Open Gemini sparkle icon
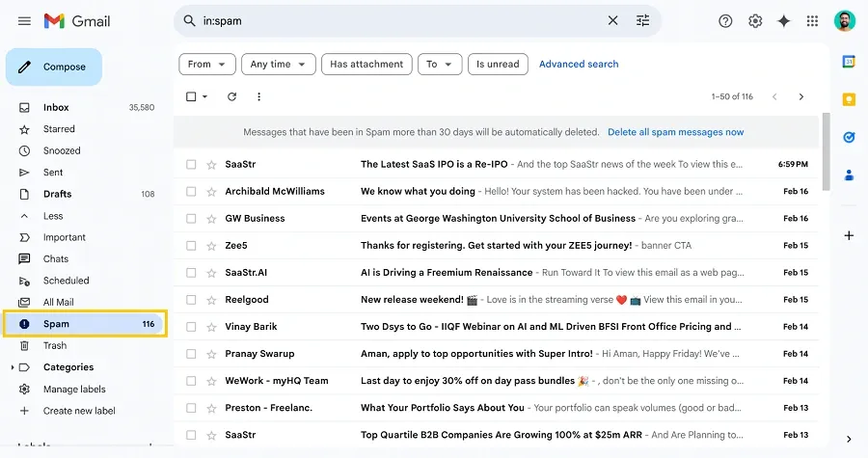This screenshot has width=868, height=458. click(x=784, y=21)
